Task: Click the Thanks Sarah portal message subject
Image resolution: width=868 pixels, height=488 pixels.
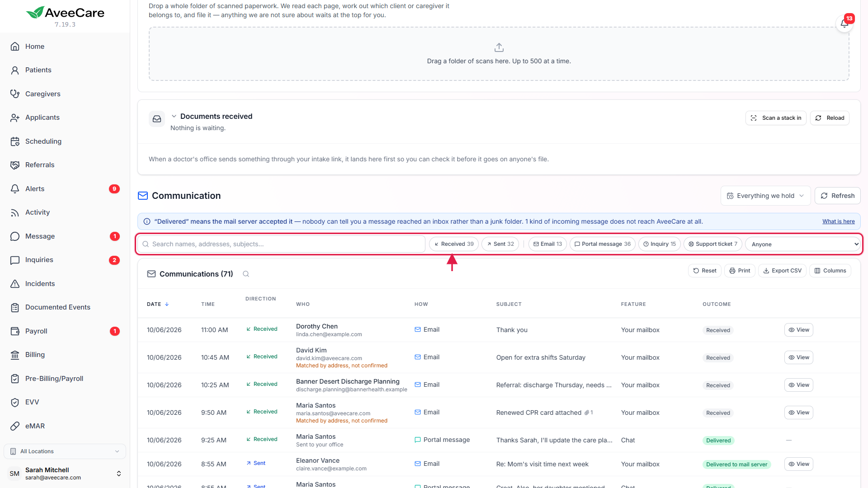Action: click(554, 440)
